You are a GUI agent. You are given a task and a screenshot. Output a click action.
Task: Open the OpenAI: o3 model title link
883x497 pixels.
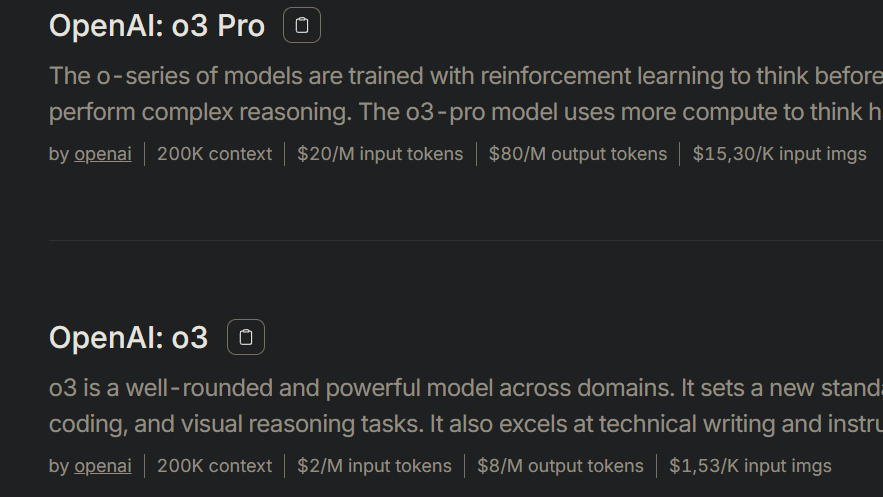pyautogui.click(x=128, y=338)
